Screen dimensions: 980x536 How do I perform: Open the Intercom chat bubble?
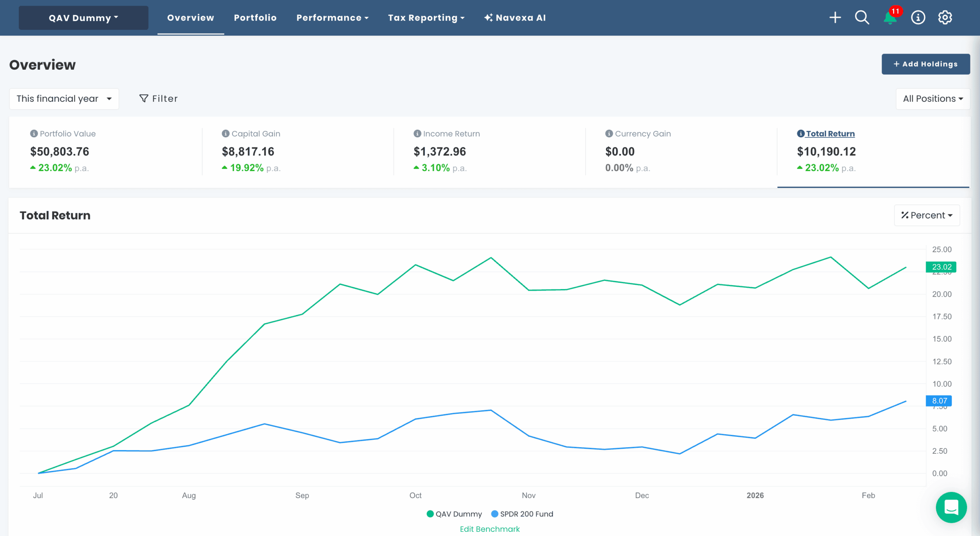coord(952,507)
